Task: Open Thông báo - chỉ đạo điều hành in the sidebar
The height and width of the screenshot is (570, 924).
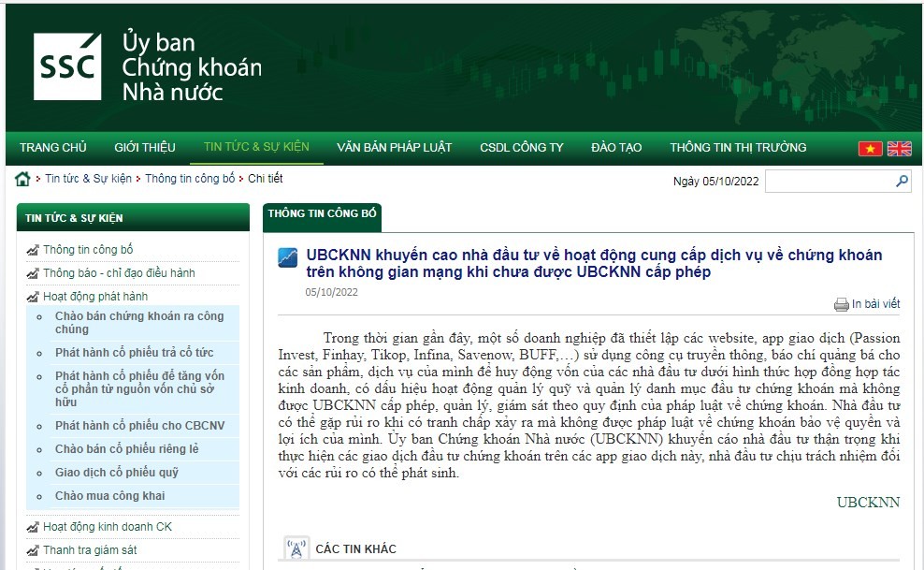Action: click(119, 273)
